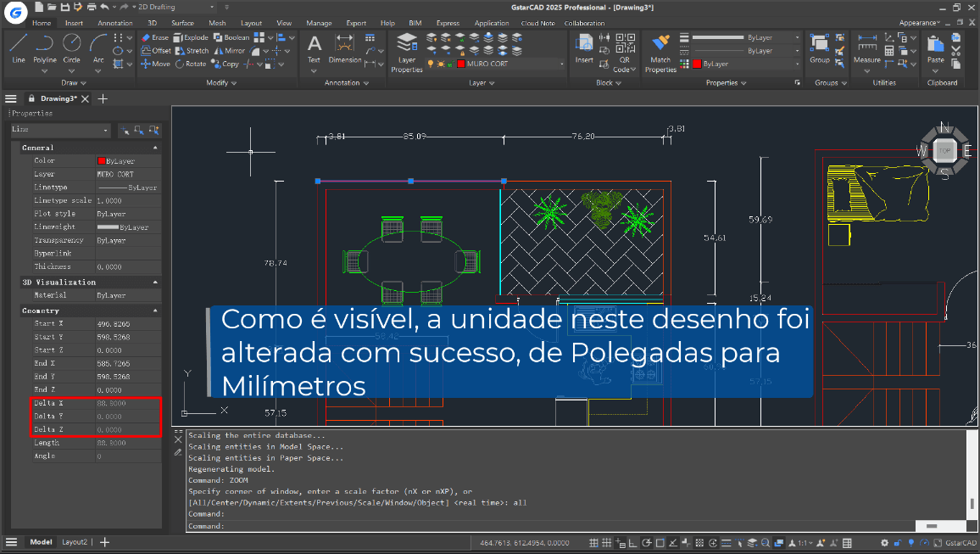Toggle clean screen icon in status bar

click(937, 543)
